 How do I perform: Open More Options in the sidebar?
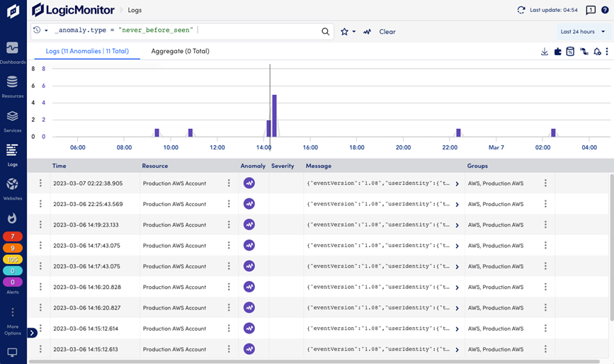[x=13, y=322]
